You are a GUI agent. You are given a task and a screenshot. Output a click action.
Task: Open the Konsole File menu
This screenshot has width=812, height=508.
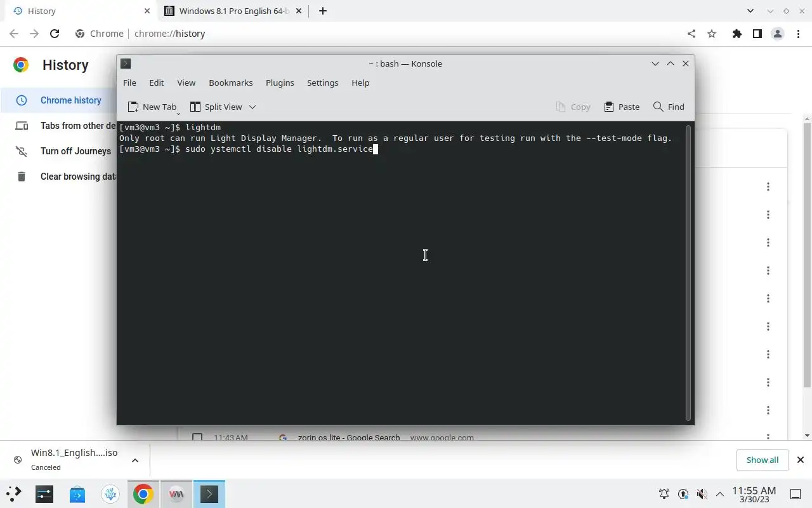[129, 83]
